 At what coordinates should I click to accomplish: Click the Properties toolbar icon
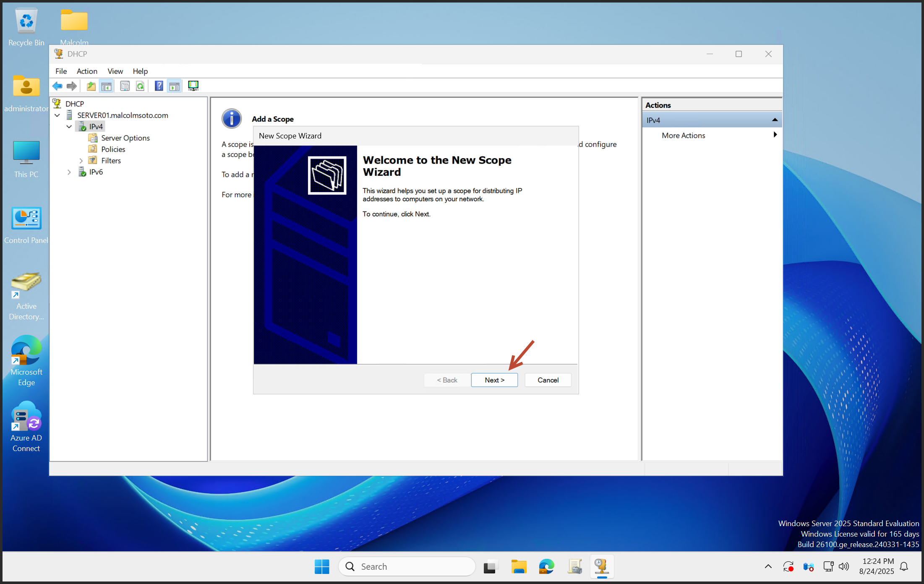pos(125,86)
